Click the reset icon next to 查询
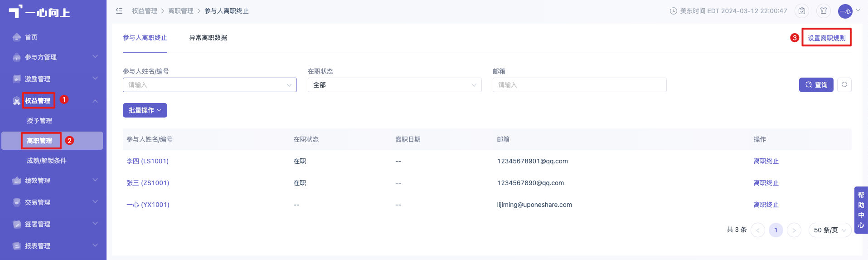This screenshot has height=260, width=868. point(844,85)
